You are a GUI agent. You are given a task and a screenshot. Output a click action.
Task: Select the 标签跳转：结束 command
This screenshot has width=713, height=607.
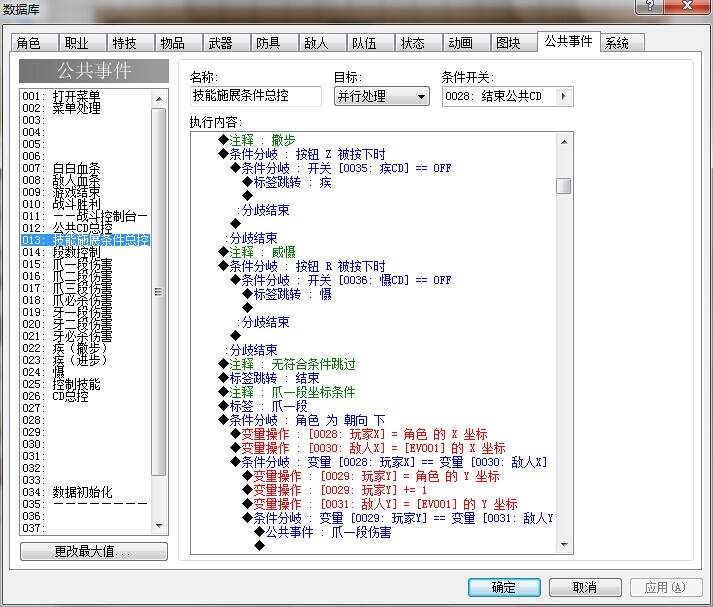[x=269, y=378]
